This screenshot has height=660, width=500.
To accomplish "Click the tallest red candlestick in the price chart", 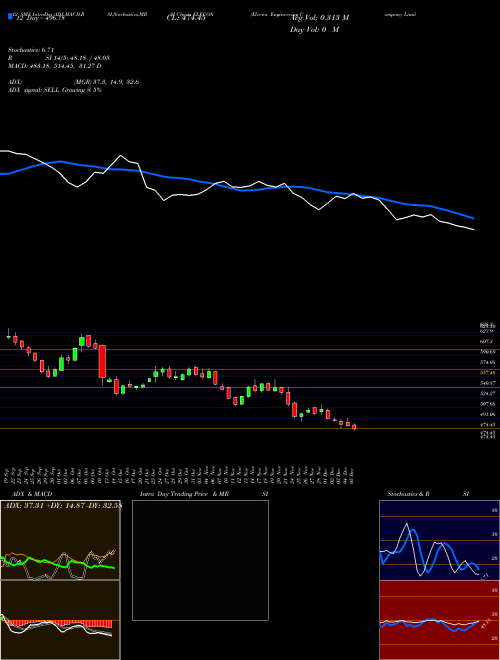I will (x=102, y=362).
